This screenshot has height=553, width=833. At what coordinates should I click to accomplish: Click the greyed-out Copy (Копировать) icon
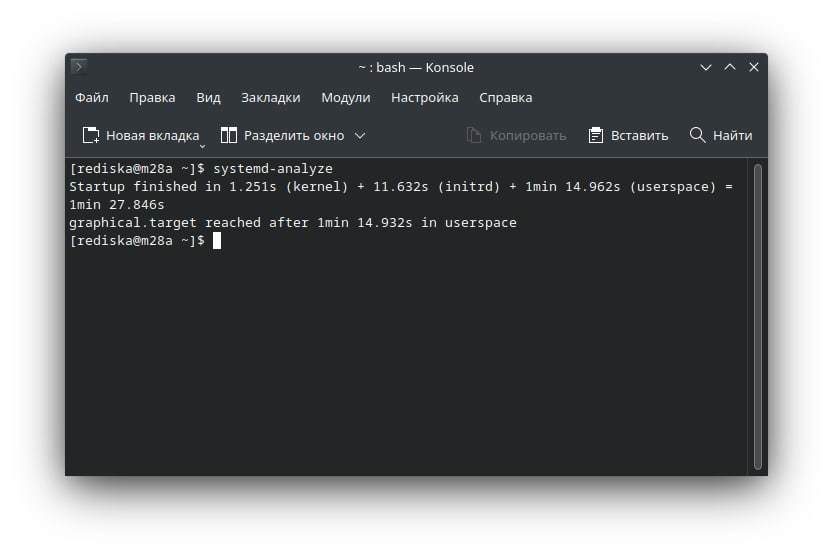pyautogui.click(x=475, y=135)
